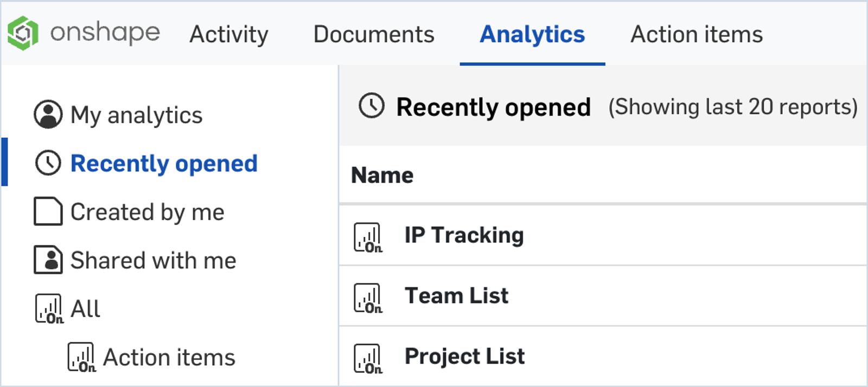Open the IP Tracking report
The height and width of the screenshot is (387, 868).
pos(464,235)
